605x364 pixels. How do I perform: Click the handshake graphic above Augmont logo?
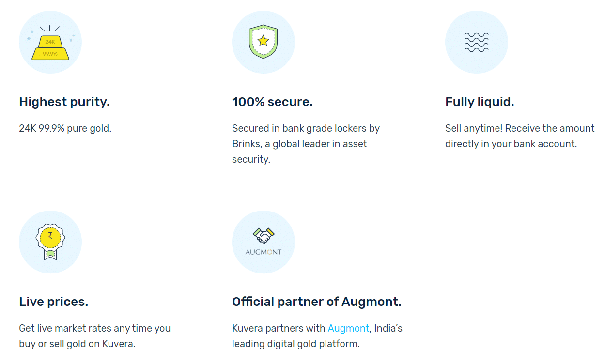[264, 235]
